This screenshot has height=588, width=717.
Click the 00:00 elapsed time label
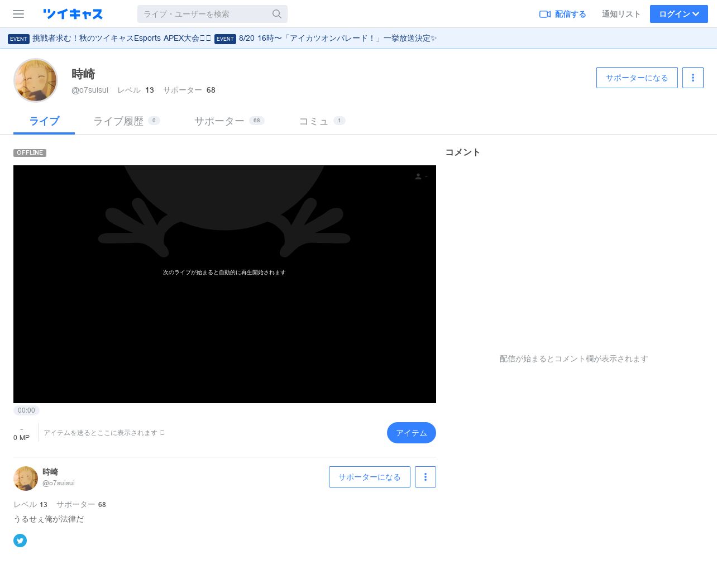click(26, 410)
